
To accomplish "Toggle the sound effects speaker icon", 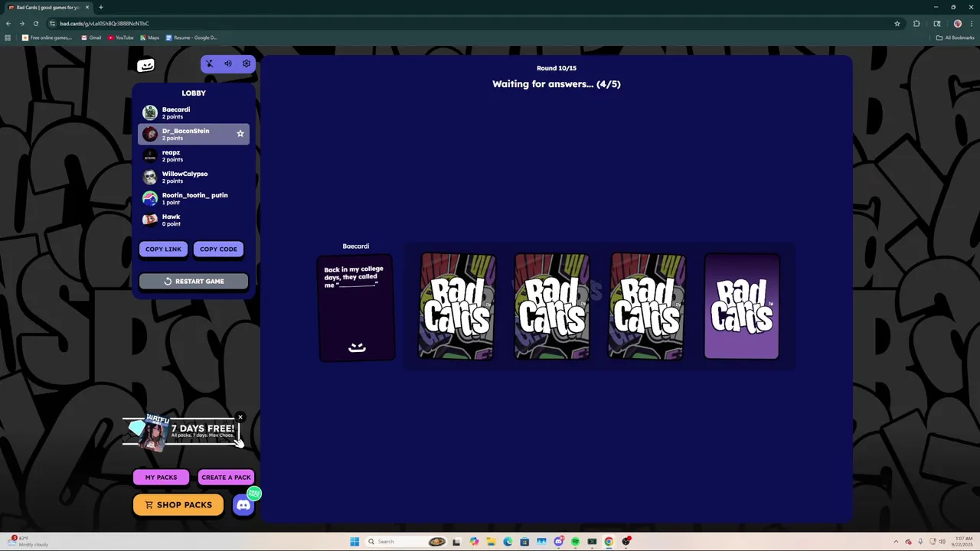I will tap(227, 64).
